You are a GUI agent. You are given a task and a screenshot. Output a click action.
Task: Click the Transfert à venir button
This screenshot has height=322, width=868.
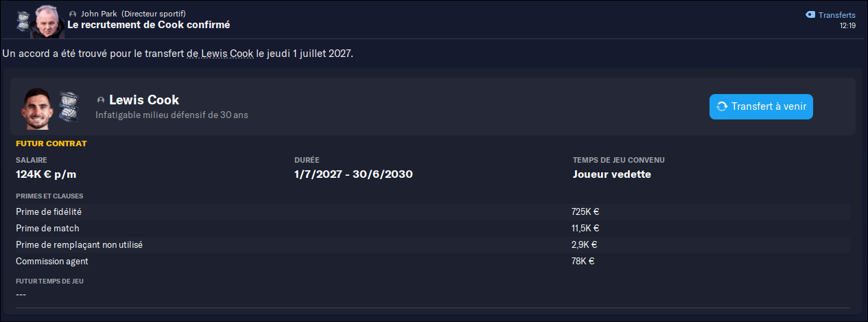click(x=761, y=106)
